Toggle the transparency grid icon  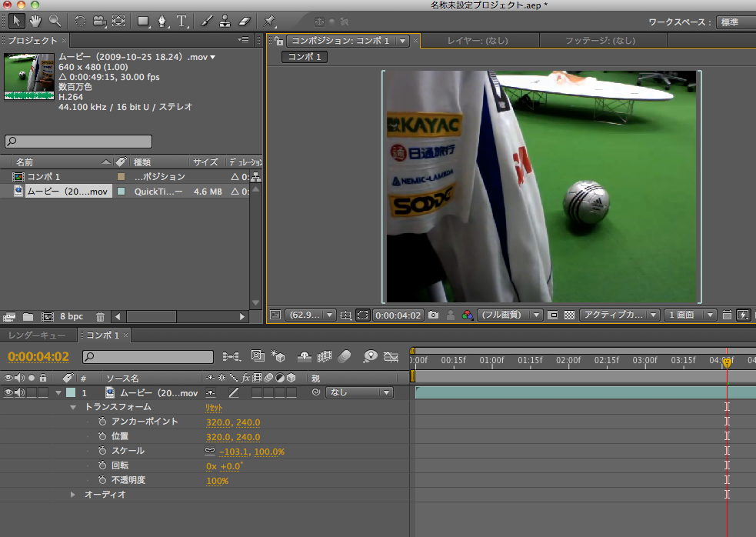click(x=569, y=315)
